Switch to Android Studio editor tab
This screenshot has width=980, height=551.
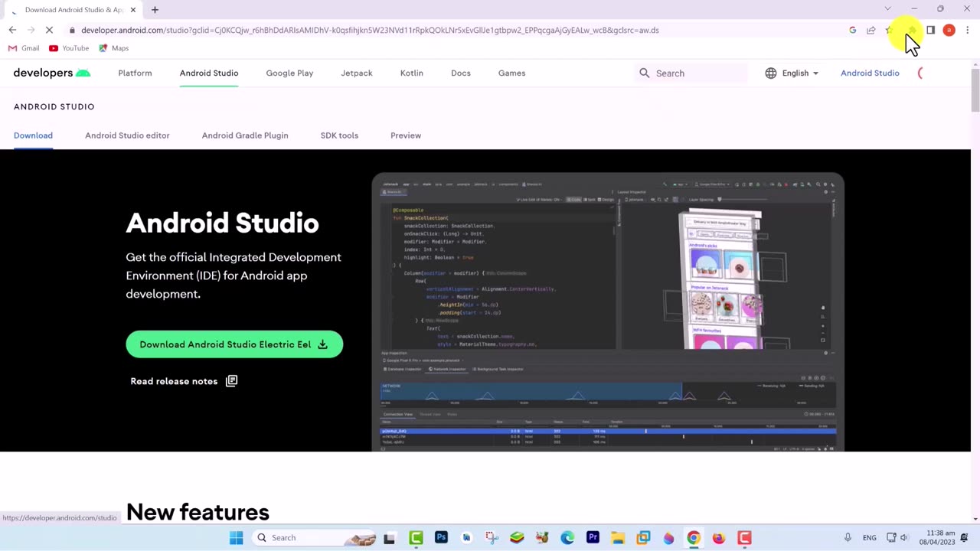[x=127, y=135]
